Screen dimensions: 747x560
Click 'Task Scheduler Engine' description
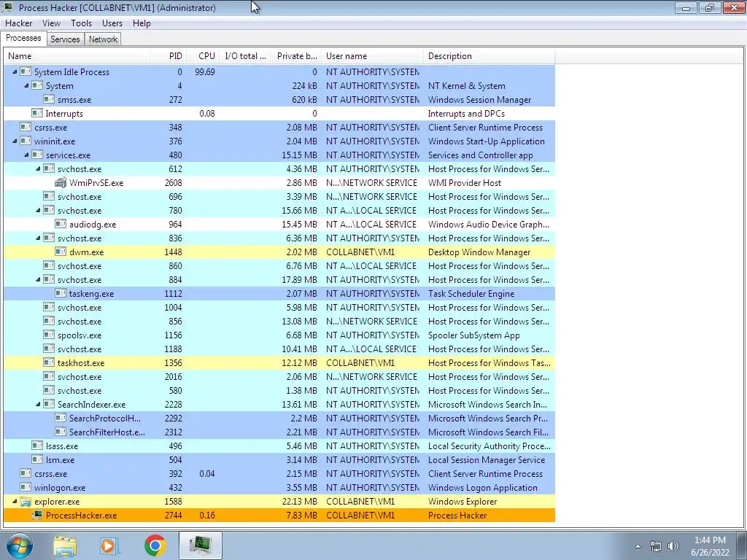pyautogui.click(x=471, y=293)
